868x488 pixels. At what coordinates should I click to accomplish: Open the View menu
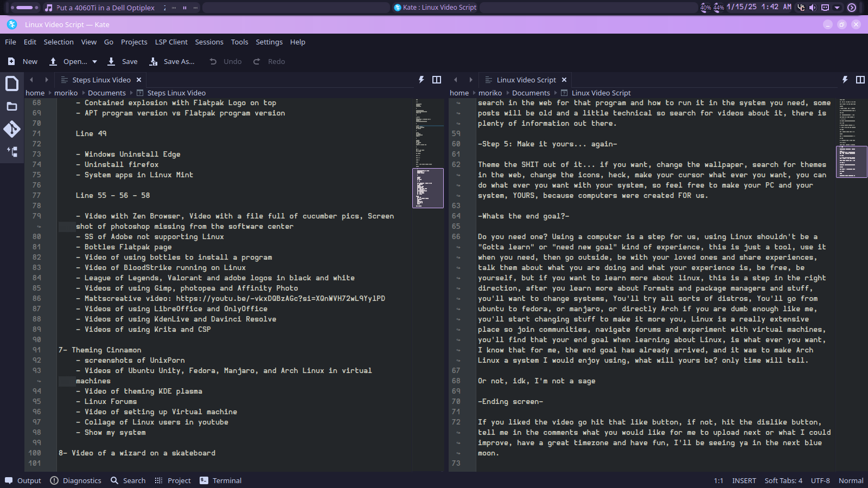click(x=89, y=42)
